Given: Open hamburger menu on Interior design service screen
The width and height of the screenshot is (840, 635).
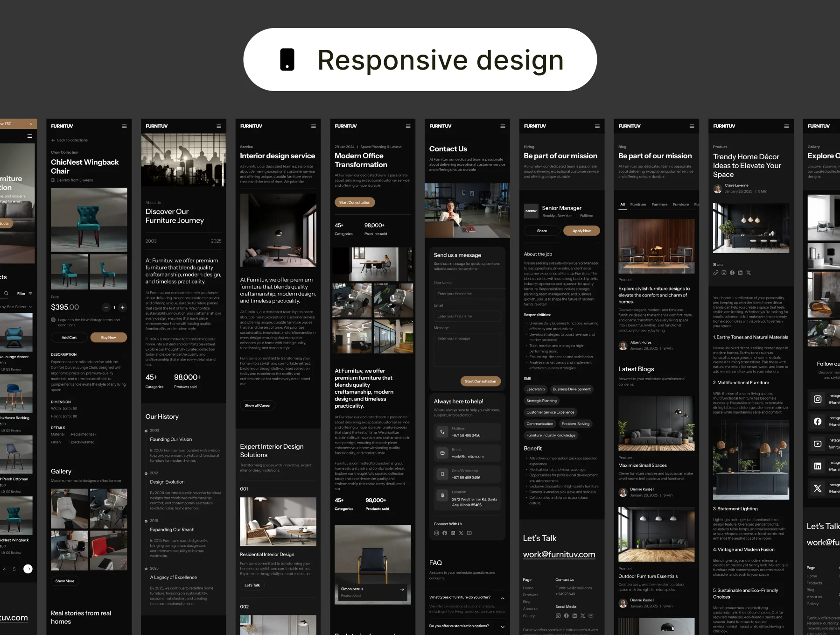Looking at the screenshot, I should pyautogui.click(x=314, y=126).
